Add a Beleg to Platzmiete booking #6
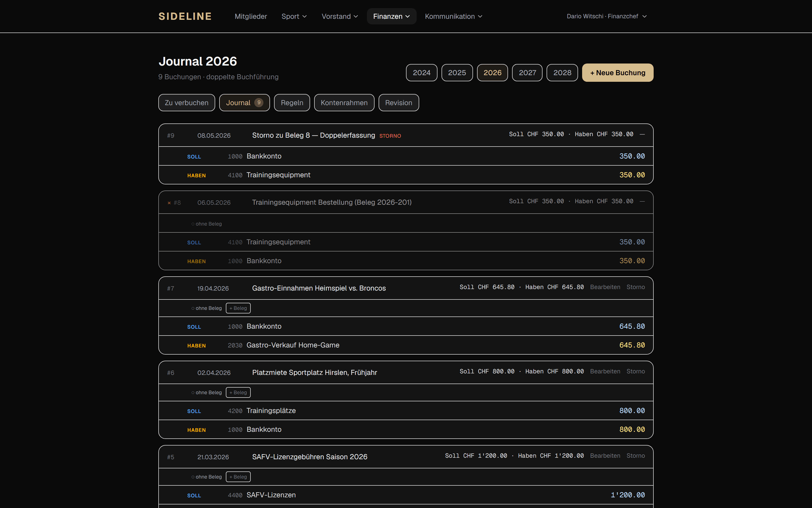 238,393
